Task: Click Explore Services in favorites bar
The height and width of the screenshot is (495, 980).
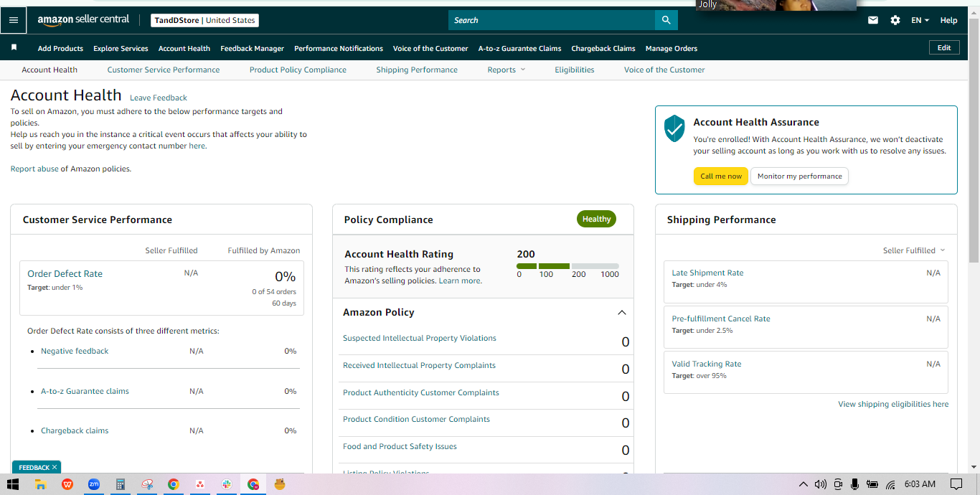Action: 121,48
